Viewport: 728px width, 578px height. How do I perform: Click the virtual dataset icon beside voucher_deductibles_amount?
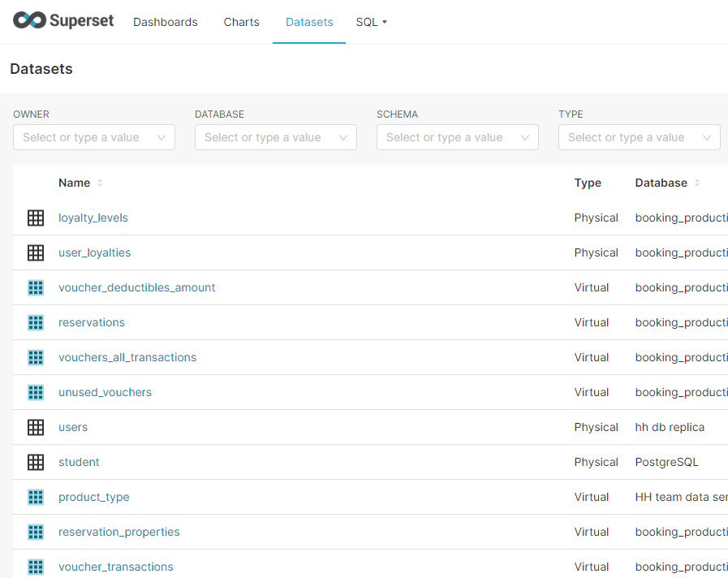tap(36, 287)
